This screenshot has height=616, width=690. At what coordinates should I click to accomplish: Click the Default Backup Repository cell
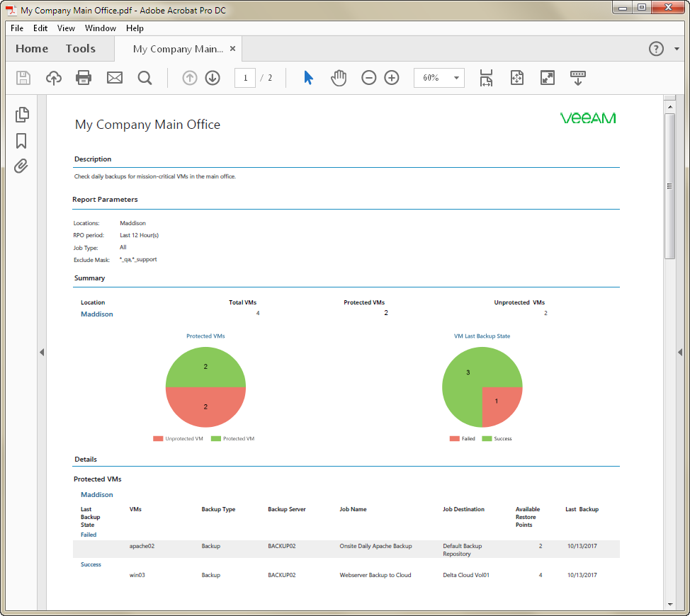pos(463,549)
